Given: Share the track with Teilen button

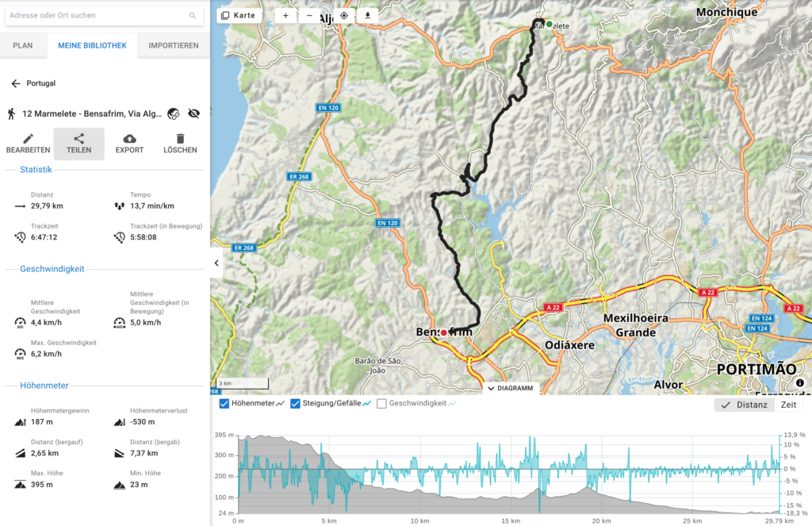Looking at the screenshot, I should point(79,144).
